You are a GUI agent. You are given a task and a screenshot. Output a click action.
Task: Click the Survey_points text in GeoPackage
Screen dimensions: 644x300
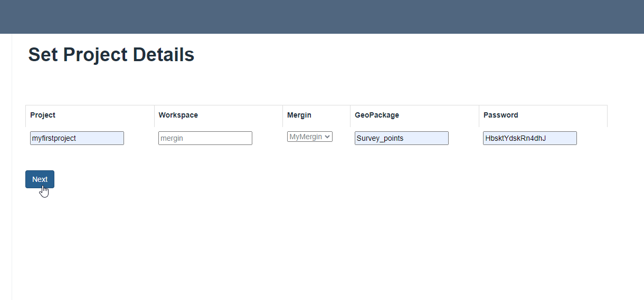click(x=380, y=138)
